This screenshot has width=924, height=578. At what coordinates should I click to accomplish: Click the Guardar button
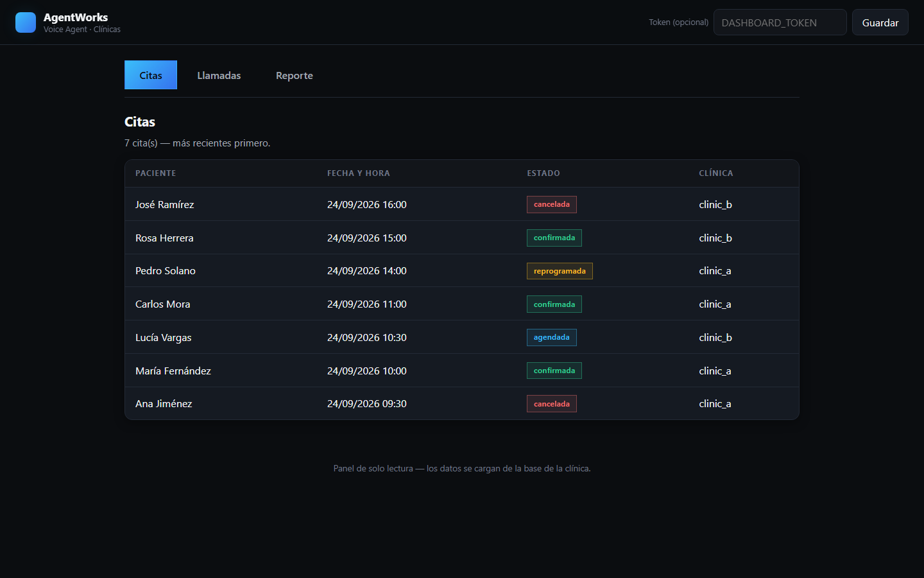[x=880, y=22]
